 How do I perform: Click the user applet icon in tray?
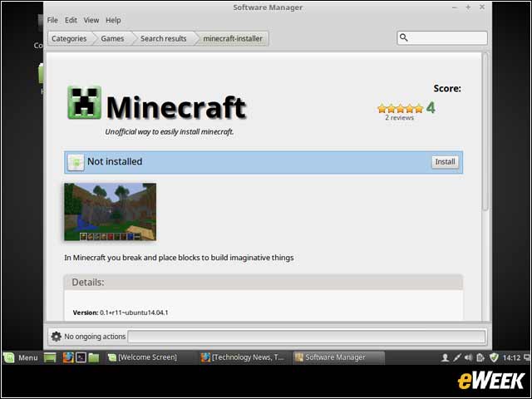tap(445, 357)
